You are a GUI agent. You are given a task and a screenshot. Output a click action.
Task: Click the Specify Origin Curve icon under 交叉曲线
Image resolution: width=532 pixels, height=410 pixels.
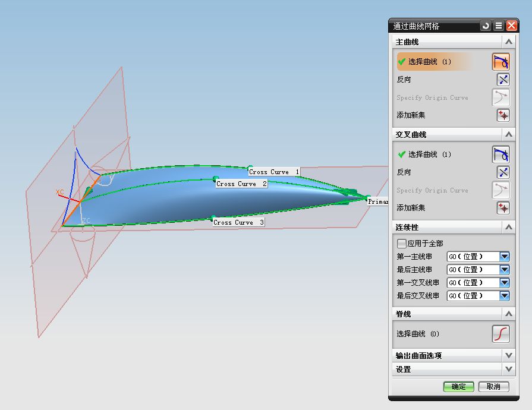point(500,190)
